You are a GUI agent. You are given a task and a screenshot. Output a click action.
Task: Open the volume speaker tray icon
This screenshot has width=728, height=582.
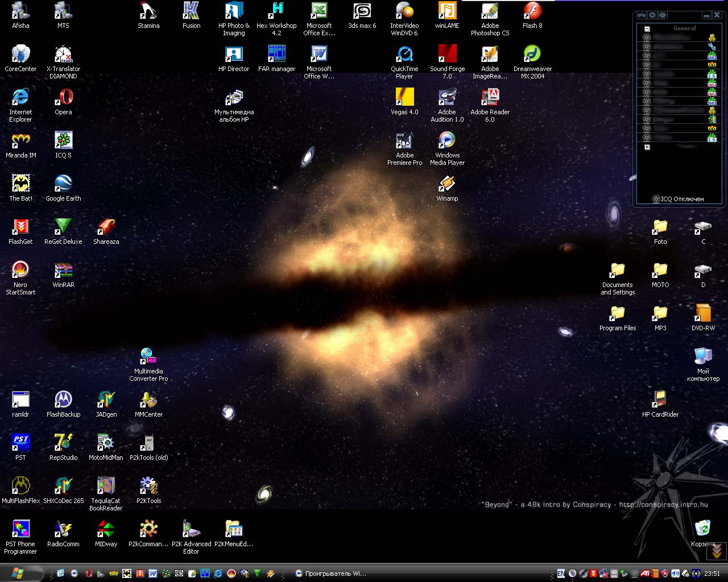(x=675, y=573)
